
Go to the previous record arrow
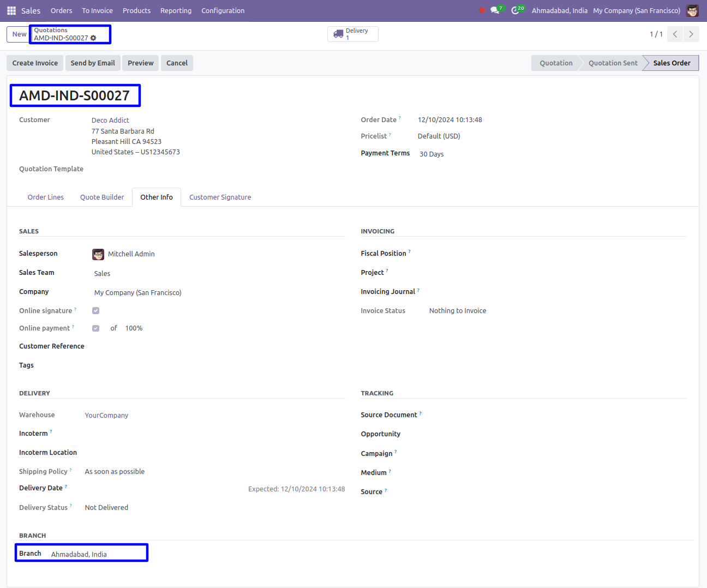click(x=675, y=34)
